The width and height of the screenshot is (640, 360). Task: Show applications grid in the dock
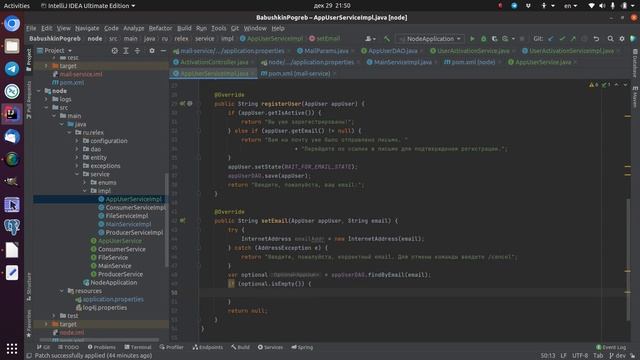pos(12,349)
